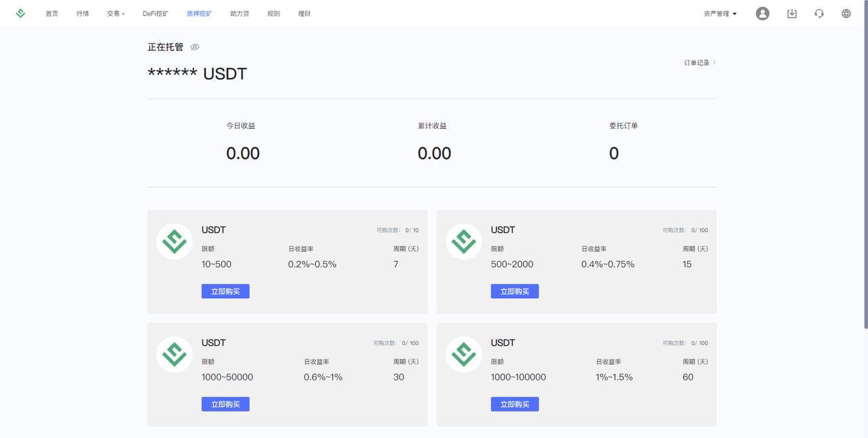Click USDT logo in 1000~100000 plan card
Image resolution: width=868 pixels, height=438 pixels.
click(464, 354)
